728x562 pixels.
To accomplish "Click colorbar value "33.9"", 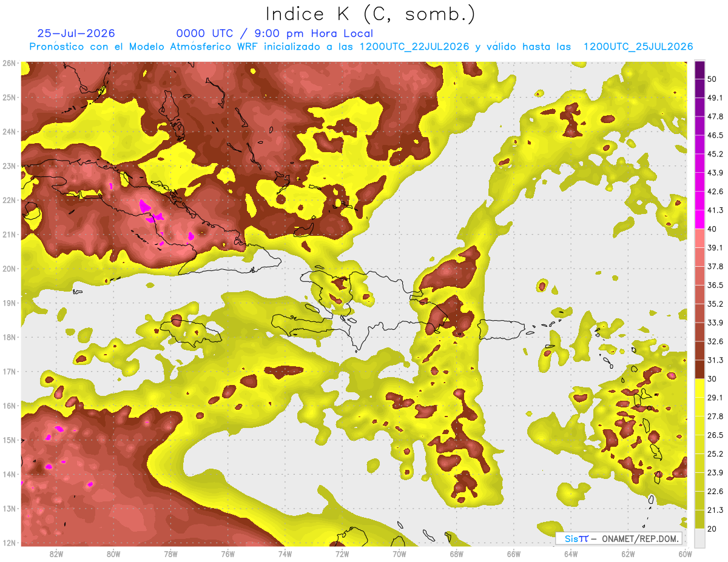I will coord(715,323).
